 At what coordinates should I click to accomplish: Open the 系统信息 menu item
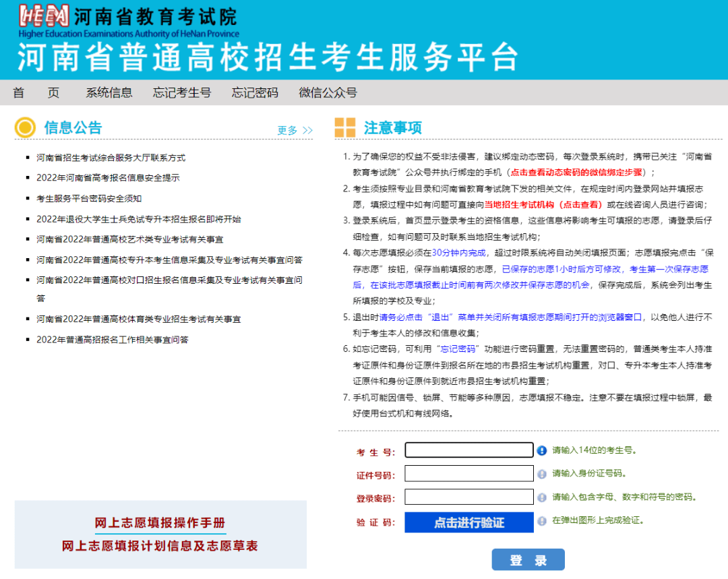109,92
